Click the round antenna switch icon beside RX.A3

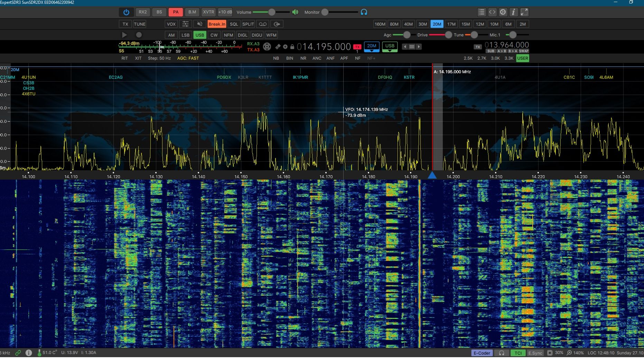[267, 47]
